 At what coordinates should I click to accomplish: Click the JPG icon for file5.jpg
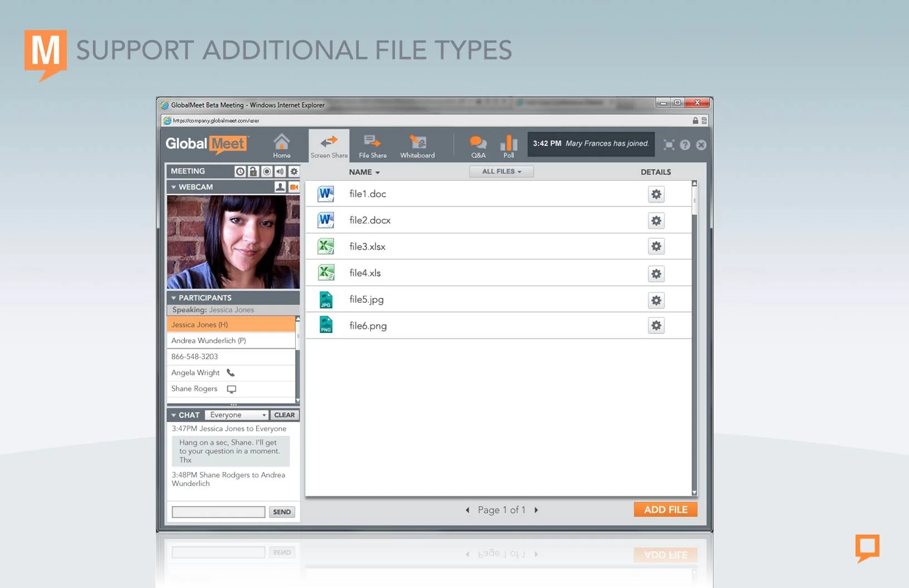[326, 300]
